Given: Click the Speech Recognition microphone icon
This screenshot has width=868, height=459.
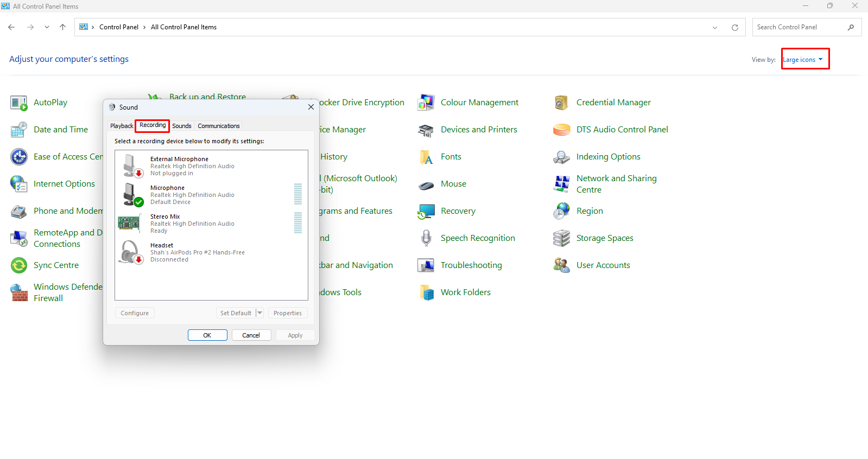Looking at the screenshot, I should [426, 238].
